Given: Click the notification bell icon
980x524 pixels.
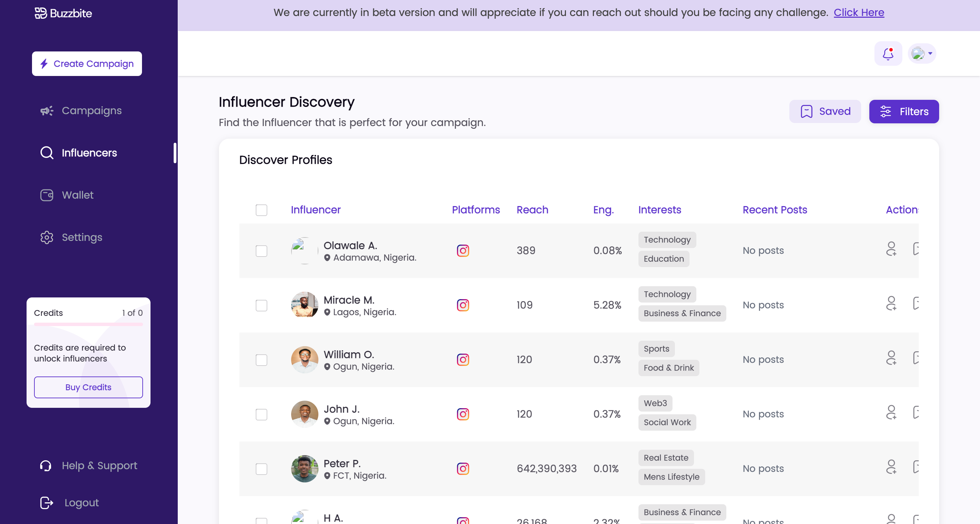Looking at the screenshot, I should pos(888,53).
